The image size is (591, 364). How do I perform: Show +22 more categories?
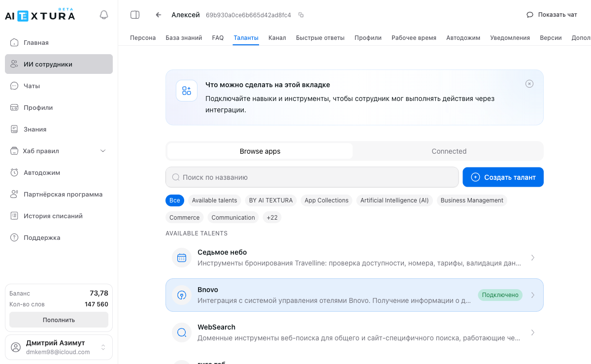(x=272, y=217)
